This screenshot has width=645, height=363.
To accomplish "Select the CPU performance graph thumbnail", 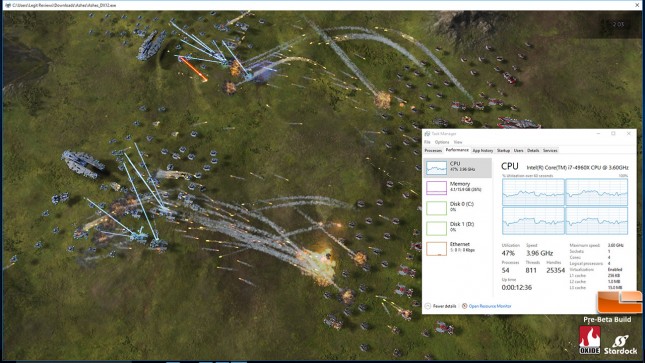I will [x=436, y=168].
